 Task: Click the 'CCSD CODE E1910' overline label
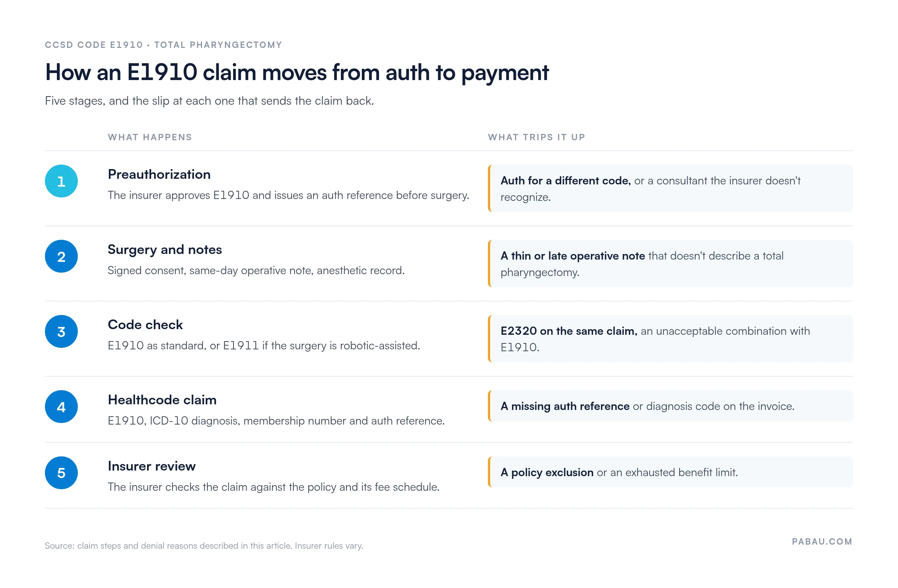tap(164, 45)
